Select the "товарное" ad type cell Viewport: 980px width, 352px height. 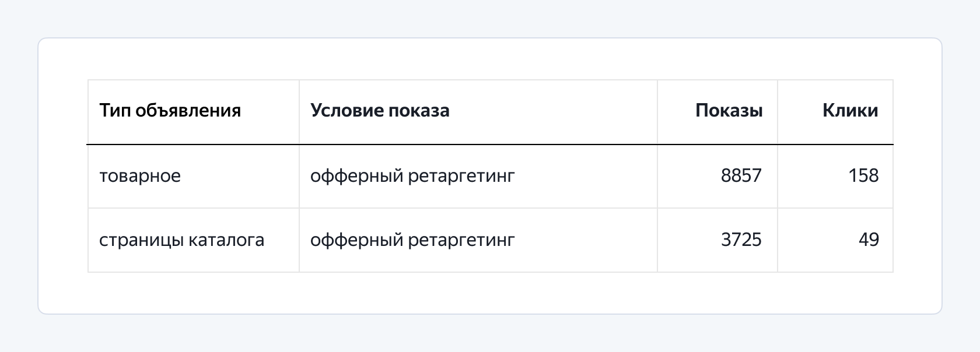(140, 176)
